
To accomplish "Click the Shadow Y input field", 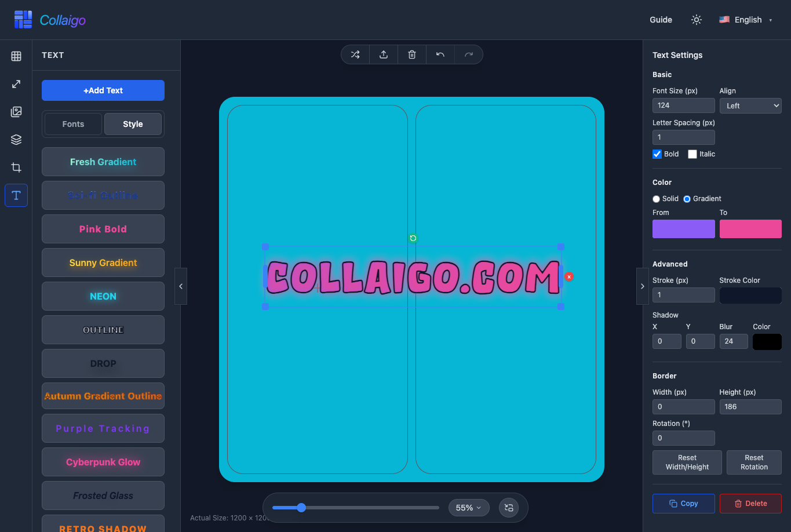I will tap(701, 341).
